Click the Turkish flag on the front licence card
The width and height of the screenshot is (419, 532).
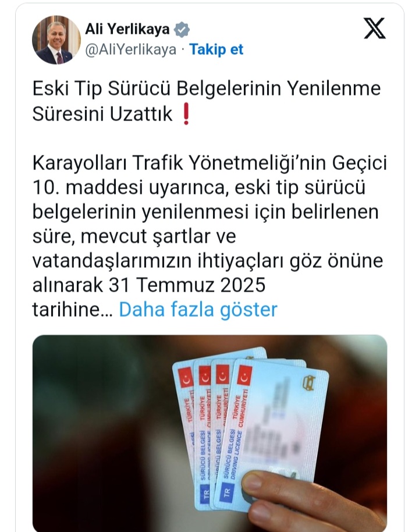pos(244,376)
